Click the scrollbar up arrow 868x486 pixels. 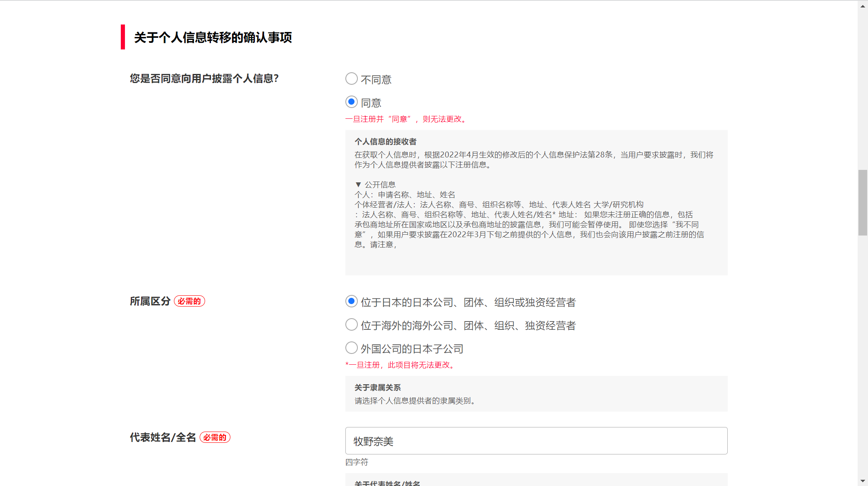pyautogui.click(x=863, y=6)
